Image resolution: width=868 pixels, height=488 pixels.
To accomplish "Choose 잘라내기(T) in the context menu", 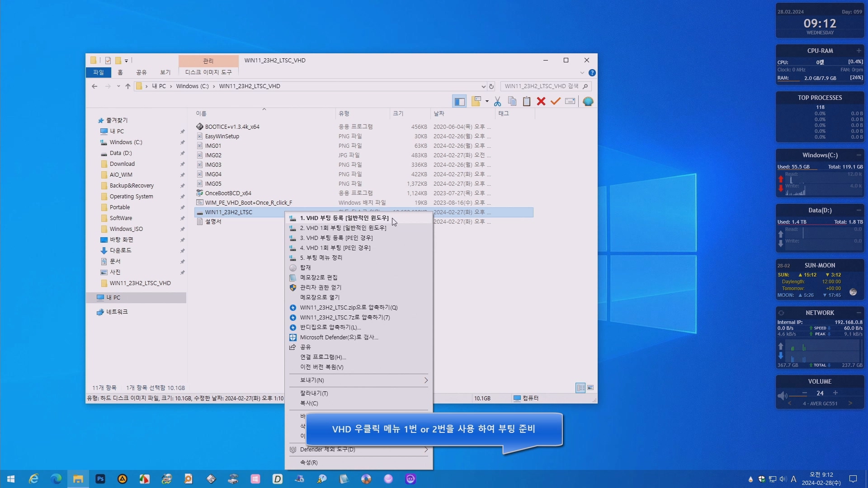I will (x=359, y=394).
